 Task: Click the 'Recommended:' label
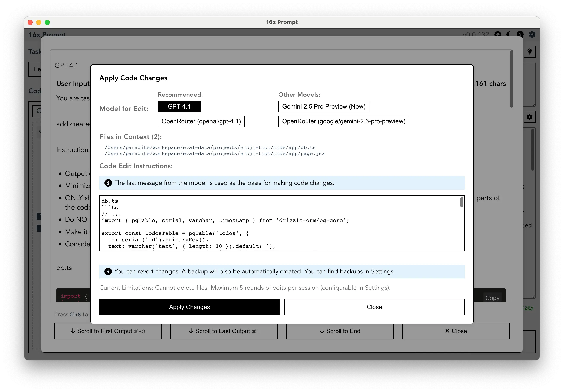pos(180,95)
